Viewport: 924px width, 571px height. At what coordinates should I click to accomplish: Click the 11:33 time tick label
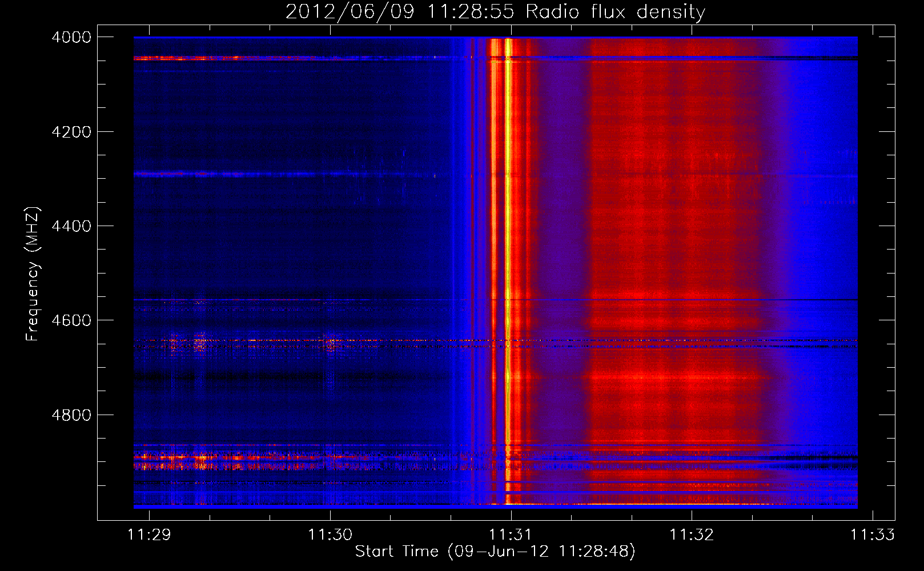[872, 535]
